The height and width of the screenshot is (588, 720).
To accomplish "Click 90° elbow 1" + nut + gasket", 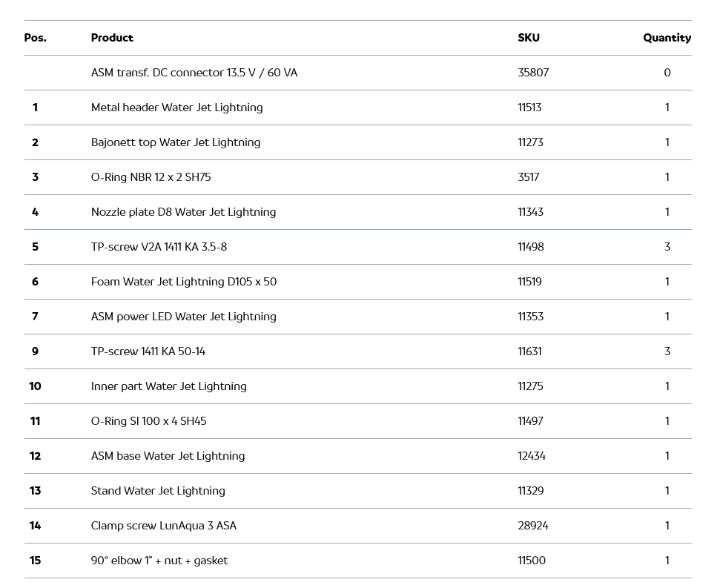I will pyautogui.click(x=159, y=561).
